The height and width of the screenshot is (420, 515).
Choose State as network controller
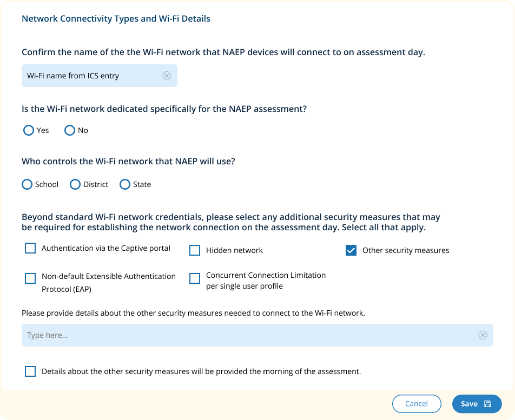125,184
